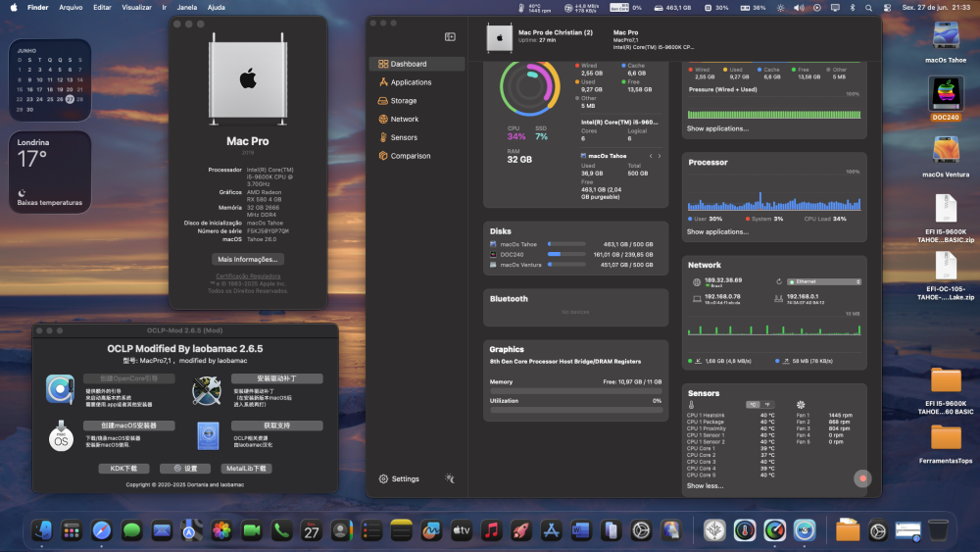Open Network section in sidebar
This screenshot has width=980, height=552.
point(398,119)
